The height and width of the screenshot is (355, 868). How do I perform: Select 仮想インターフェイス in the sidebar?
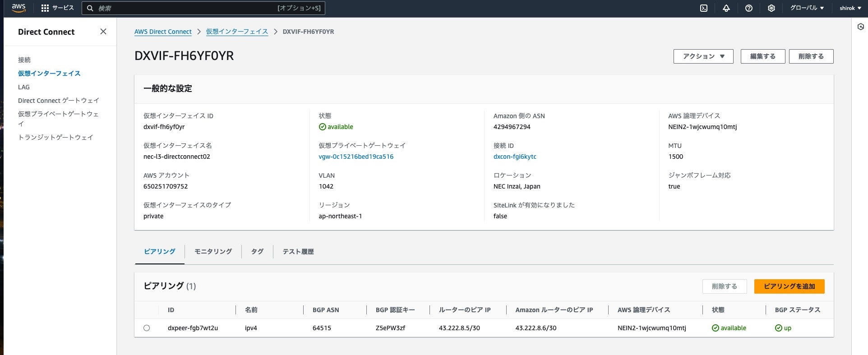pos(49,73)
